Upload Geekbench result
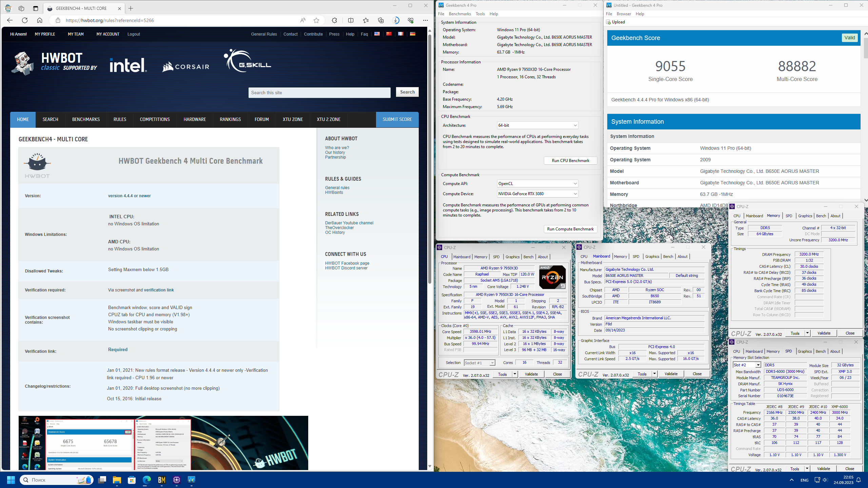The image size is (868, 488). [x=615, y=22]
